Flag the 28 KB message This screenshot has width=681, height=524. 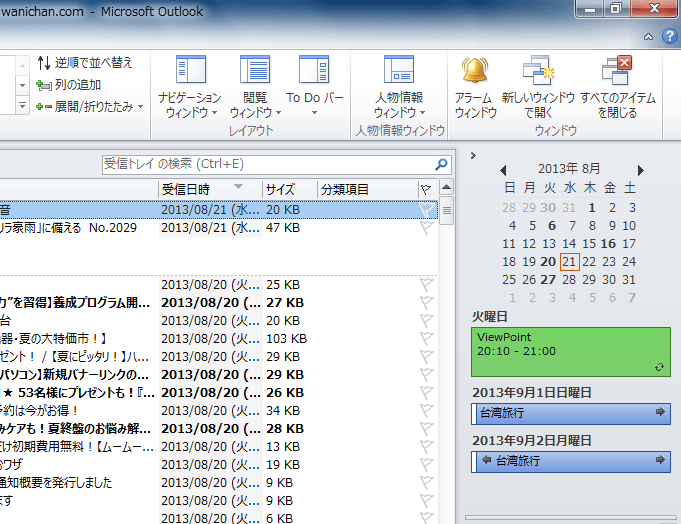(427, 428)
